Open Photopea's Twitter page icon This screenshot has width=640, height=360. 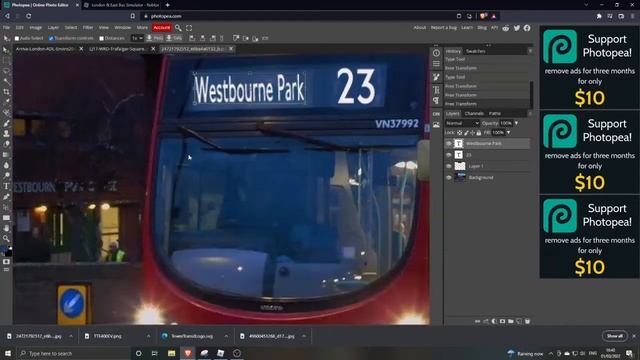pyautogui.click(x=517, y=28)
